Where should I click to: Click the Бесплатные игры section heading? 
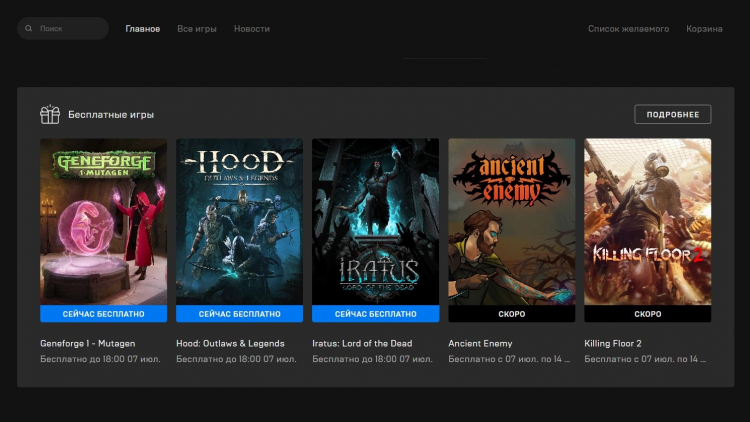(111, 115)
